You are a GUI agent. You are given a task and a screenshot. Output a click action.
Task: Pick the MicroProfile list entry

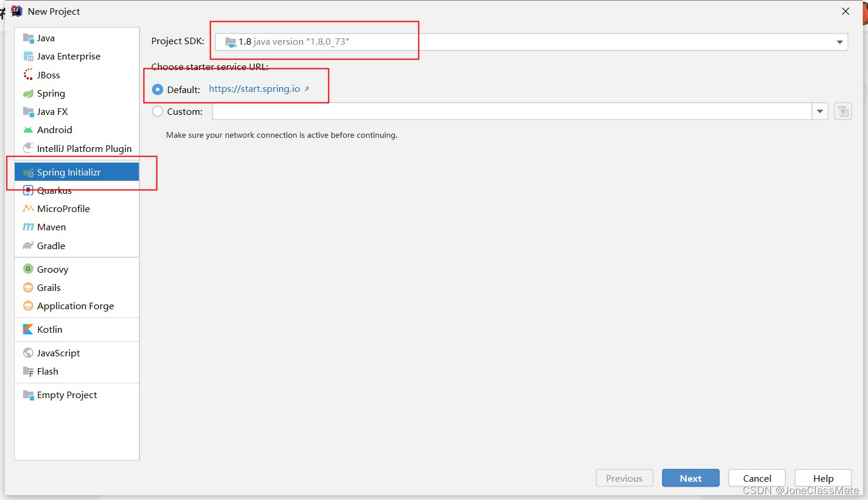click(77, 208)
